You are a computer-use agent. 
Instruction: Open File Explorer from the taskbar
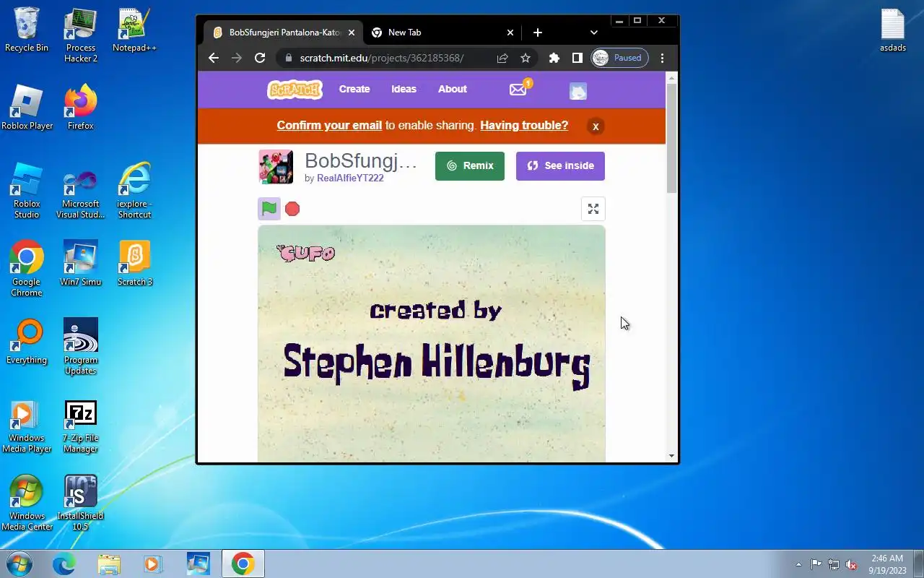tap(108, 564)
